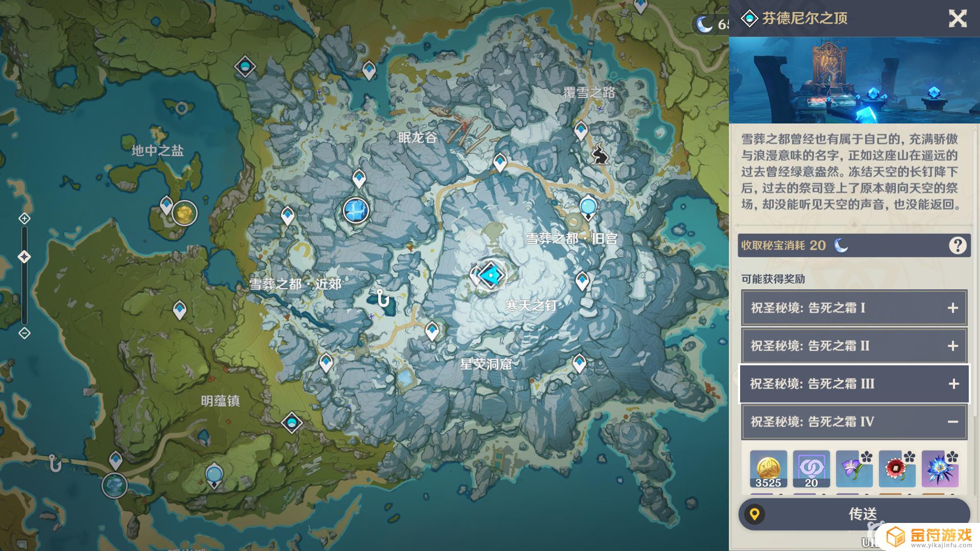Click the fishing hook icon on the southwest bridge
Screen dimensions: 980x551
[x=55, y=463]
